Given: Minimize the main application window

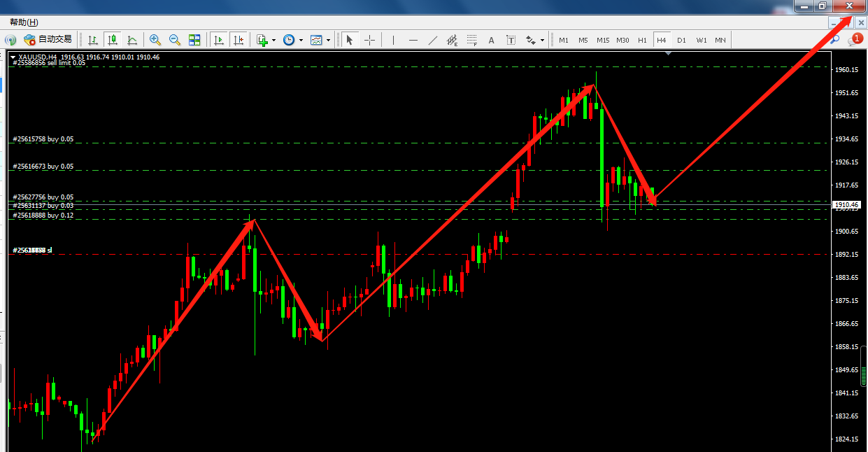Looking at the screenshot, I should pyautogui.click(x=804, y=6).
